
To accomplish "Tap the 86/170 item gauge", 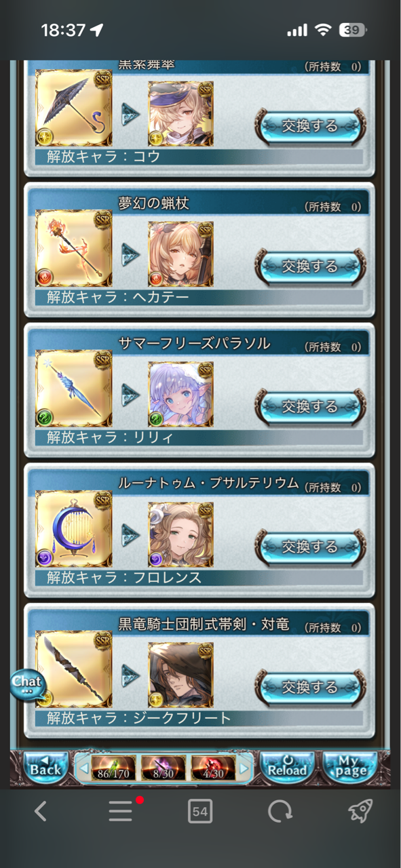I will coord(113,768).
